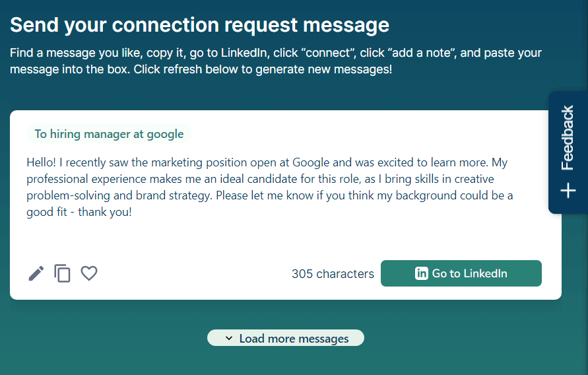Viewport: 588px width, 375px height.
Task: Open LinkedIn with the Go to LinkedIn button
Action: pyautogui.click(x=461, y=273)
